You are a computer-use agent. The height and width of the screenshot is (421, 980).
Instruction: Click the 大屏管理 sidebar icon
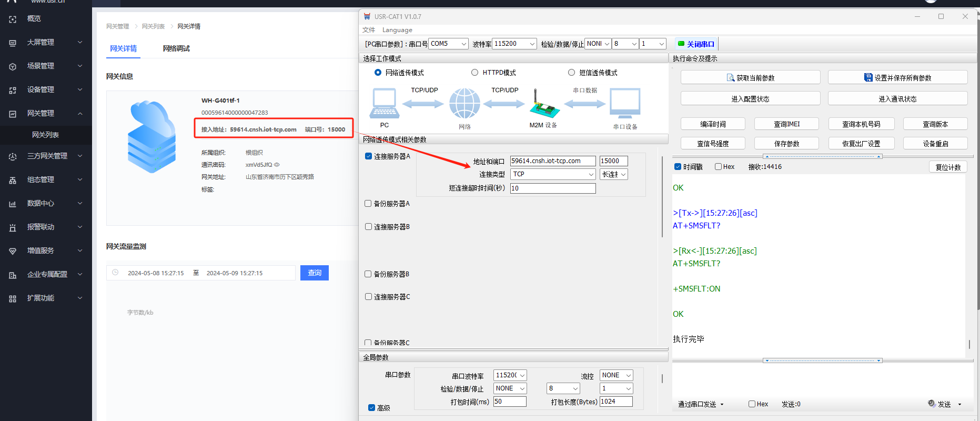click(13, 43)
